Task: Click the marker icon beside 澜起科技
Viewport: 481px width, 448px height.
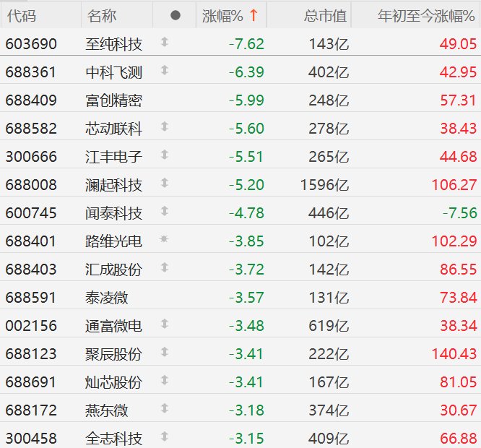Action: tap(165, 184)
